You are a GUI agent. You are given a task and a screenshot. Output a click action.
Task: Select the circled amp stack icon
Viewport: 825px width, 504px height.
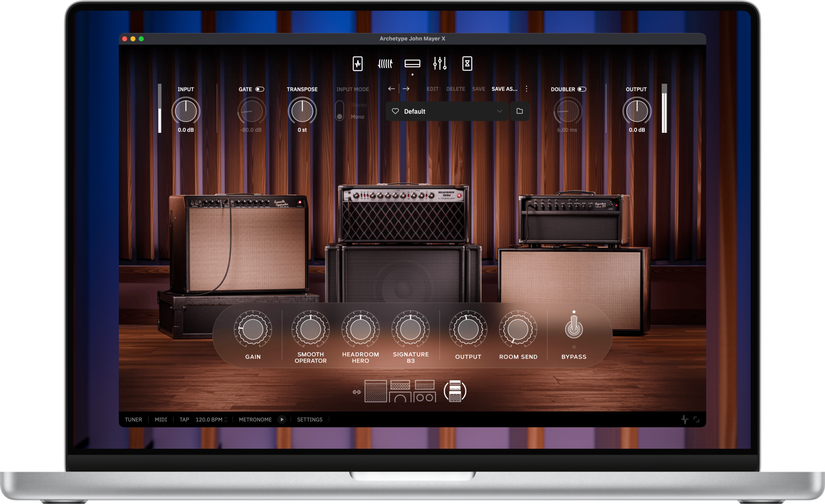[455, 391]
